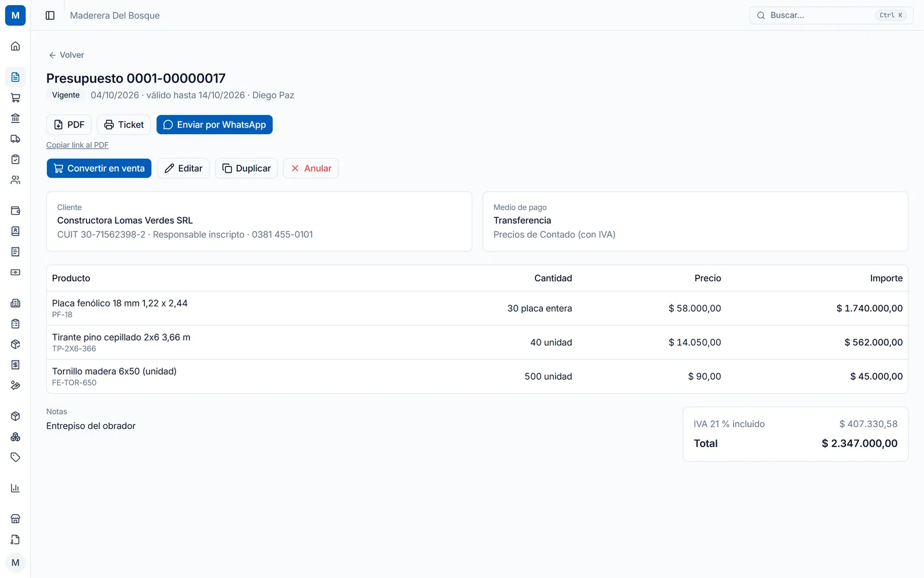Click the Anular button
924x578 pixels.
pos(311,168)
